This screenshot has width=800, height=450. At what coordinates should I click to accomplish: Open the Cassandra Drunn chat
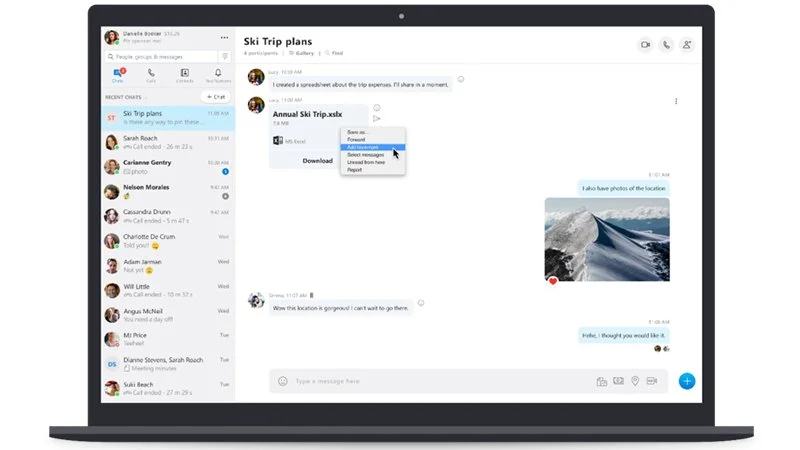(x=168, y=216)
